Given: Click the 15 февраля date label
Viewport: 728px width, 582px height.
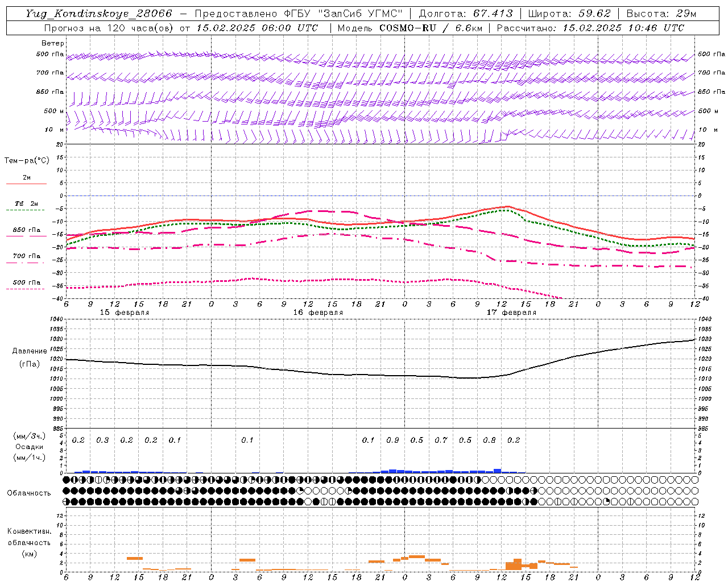Looking at the screenshot, I should (x=125, y=312).
